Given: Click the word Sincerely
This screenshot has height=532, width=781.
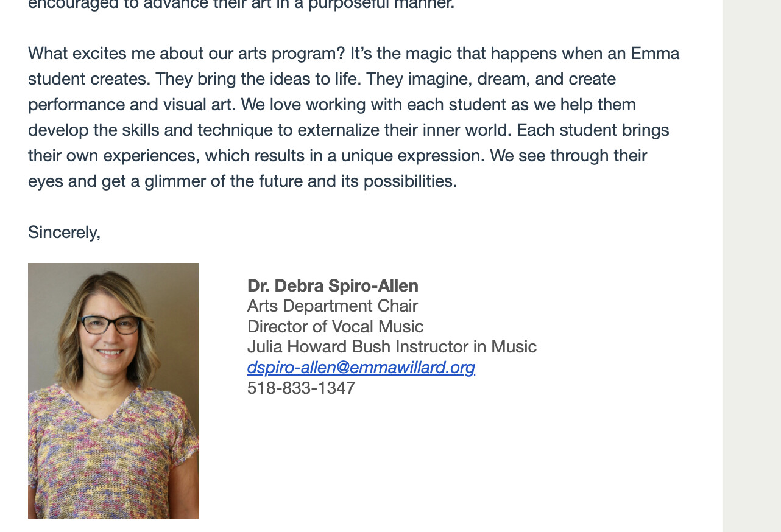Looking at the screenshot, I should click(64, 233).
